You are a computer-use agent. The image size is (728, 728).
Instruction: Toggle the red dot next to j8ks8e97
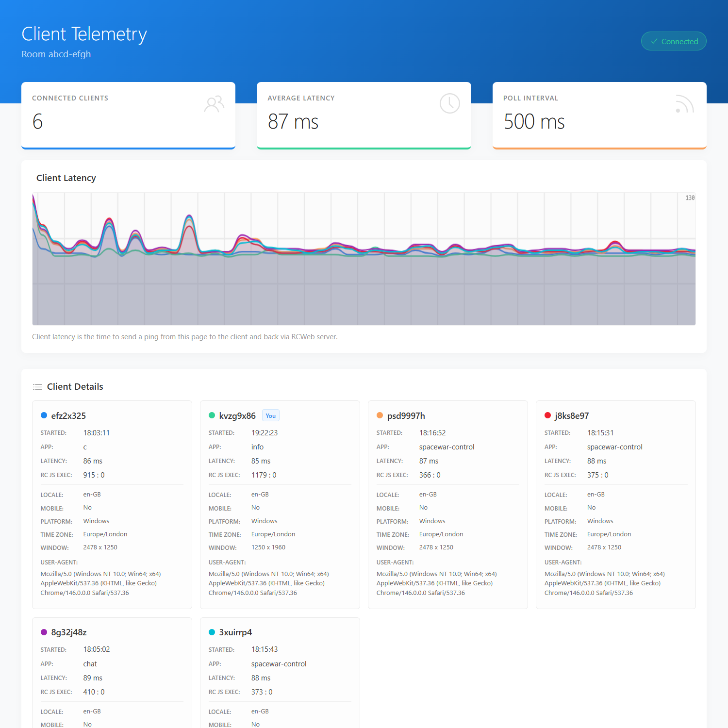point(547,415)
